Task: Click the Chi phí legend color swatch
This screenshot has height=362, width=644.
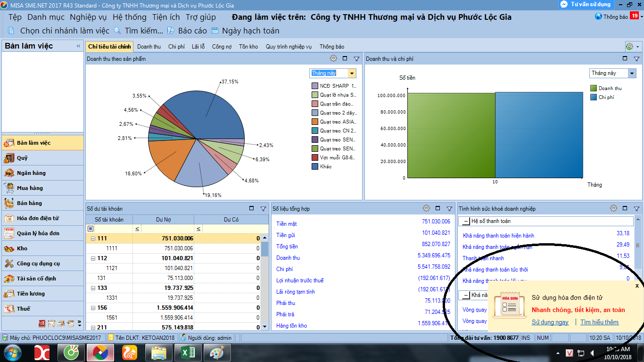Action: pos(594,97)
